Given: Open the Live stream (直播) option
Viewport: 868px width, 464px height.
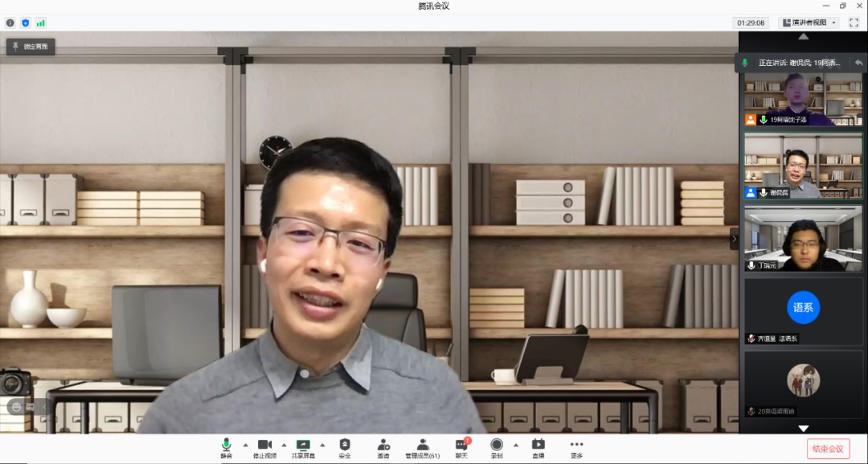Looking at the screenshot, I should tap(538, 448).
